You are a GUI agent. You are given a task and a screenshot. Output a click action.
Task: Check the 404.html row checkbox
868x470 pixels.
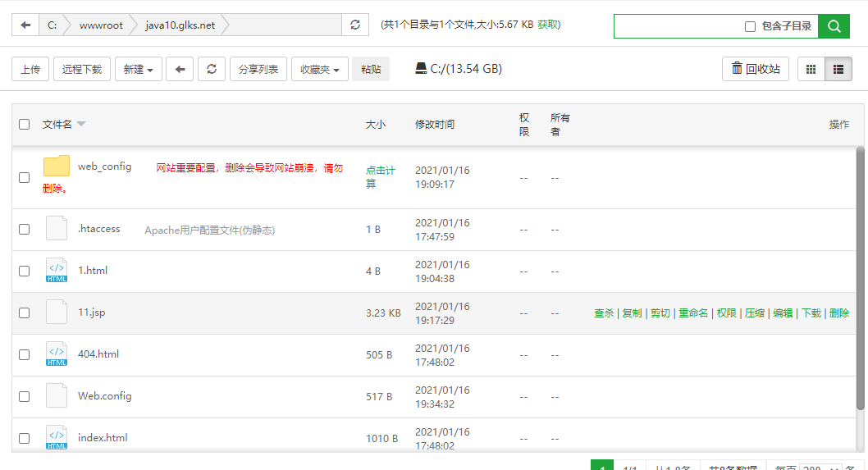[25, 355]
